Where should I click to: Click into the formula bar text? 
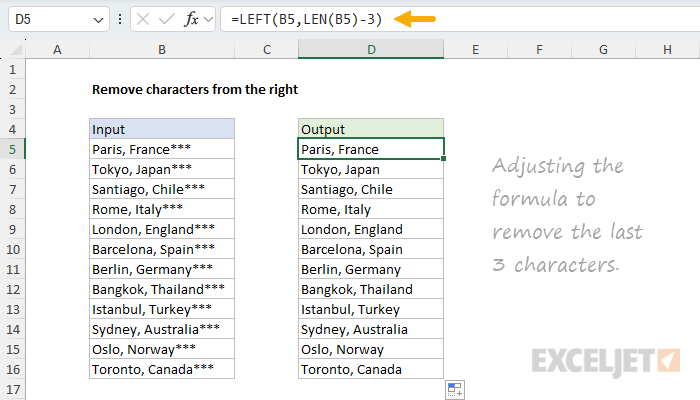click(x=307, y=19)
